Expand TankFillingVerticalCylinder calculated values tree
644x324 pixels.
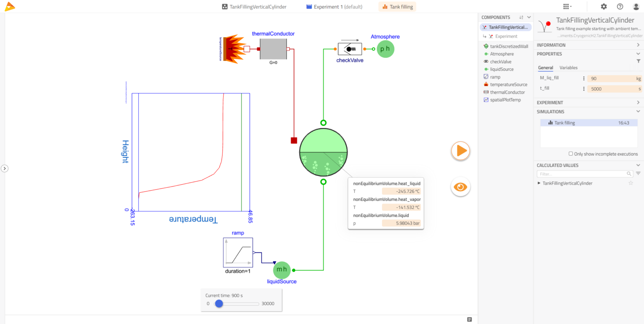pos(539,183)
